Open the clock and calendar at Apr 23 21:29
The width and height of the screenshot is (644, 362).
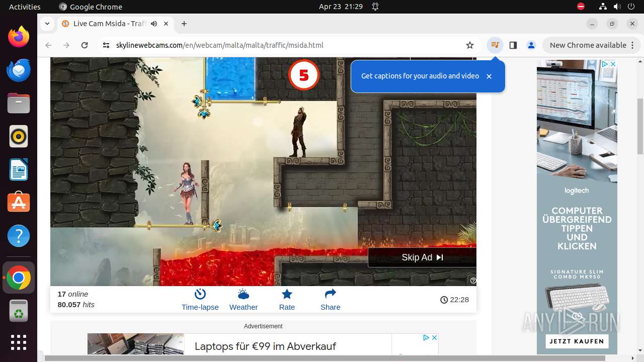click(x=341, y=7)
